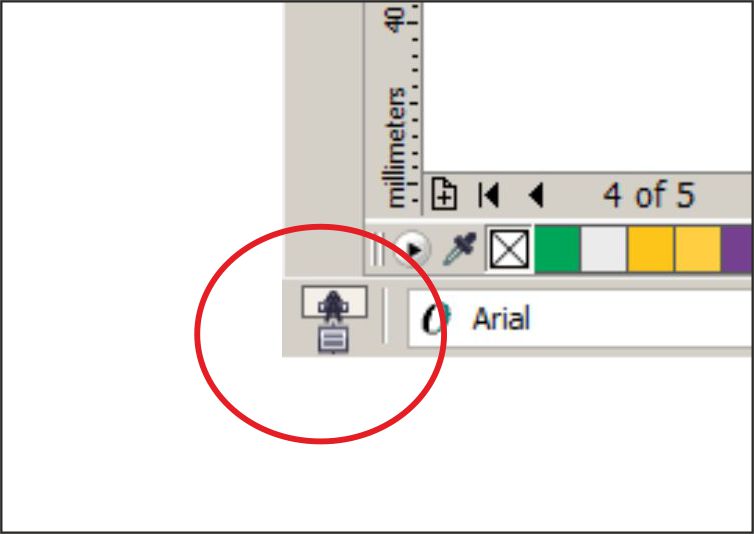
Task: Click the add page icon
Action: [444, 194]
